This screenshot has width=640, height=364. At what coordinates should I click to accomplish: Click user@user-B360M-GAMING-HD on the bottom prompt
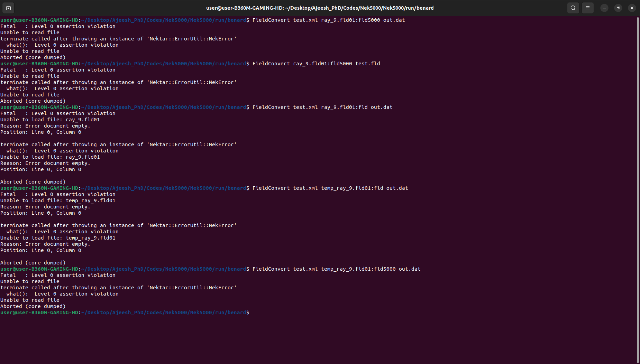click(x=39, y=312)
